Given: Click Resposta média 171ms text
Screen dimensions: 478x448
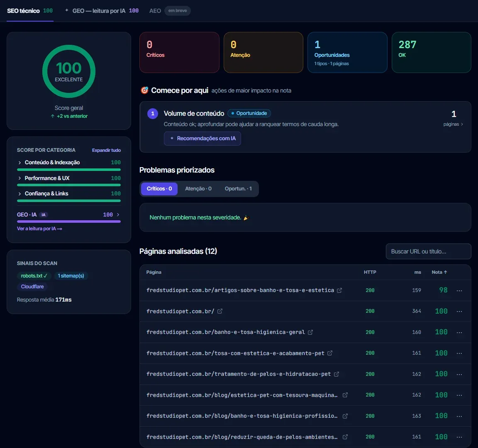Looking at the screenshot, I should [44, 300].
